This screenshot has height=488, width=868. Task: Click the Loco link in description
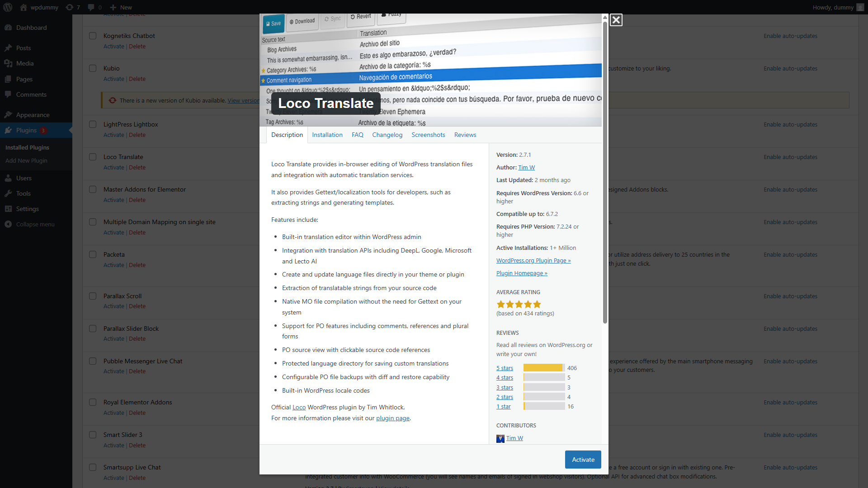(299, 407)
